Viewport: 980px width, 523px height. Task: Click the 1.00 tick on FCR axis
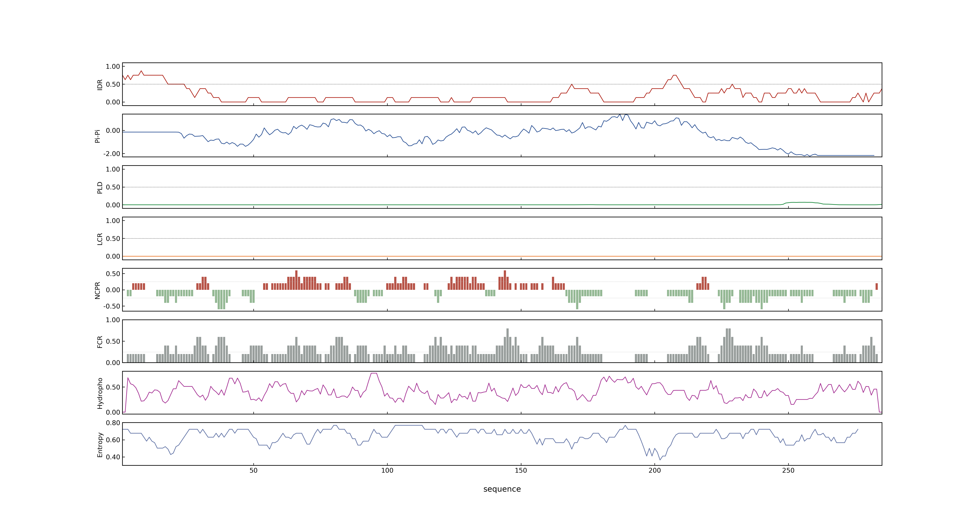(113, 320)
